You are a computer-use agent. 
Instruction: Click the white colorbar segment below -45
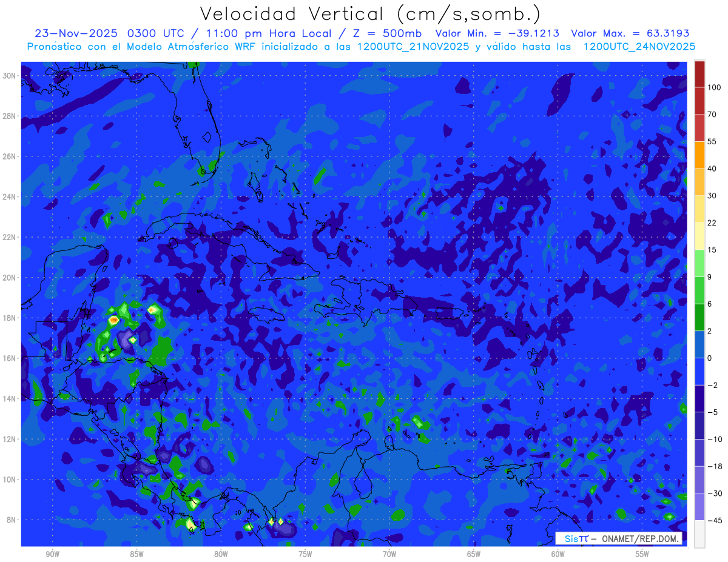pos(699,534)
